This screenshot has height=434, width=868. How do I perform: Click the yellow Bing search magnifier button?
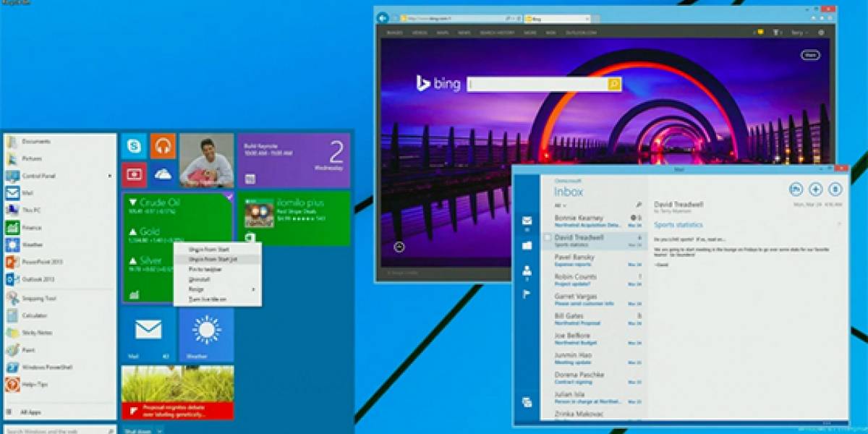(x=614, y=85)
